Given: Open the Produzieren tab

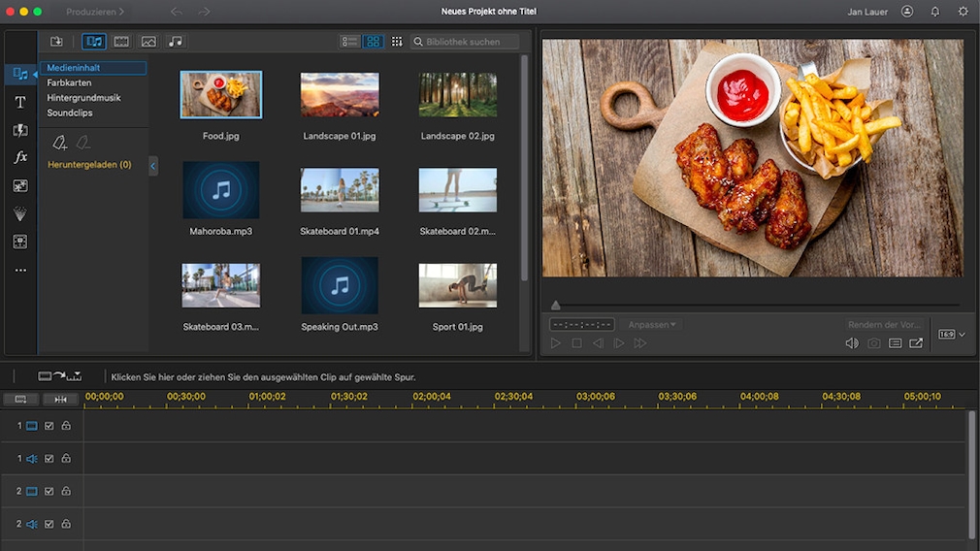Looking at the screenshot, I should (x=94, y=12).
